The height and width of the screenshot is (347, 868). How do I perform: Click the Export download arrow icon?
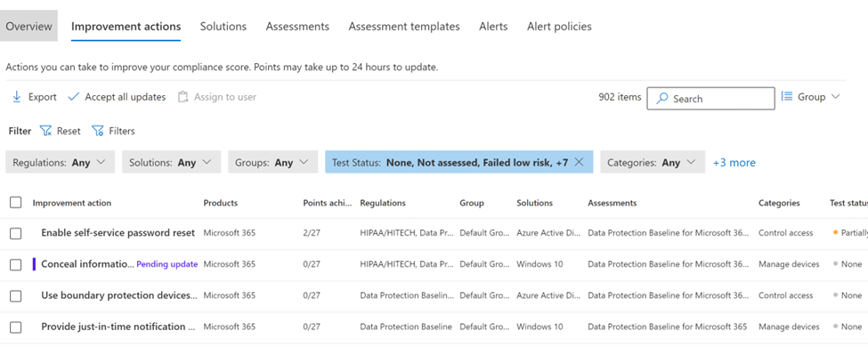[x=16, y=97]
